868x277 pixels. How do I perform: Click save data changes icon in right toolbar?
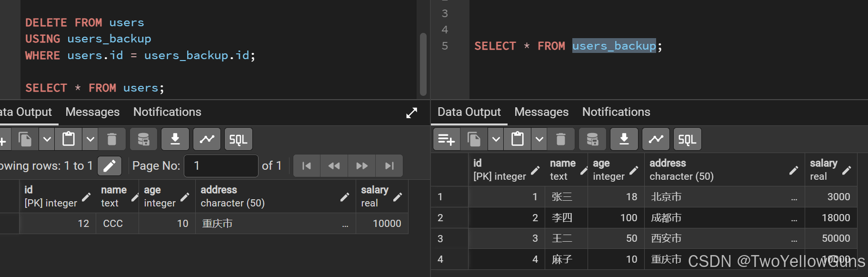pyautogui.click(x=592, y=139)
